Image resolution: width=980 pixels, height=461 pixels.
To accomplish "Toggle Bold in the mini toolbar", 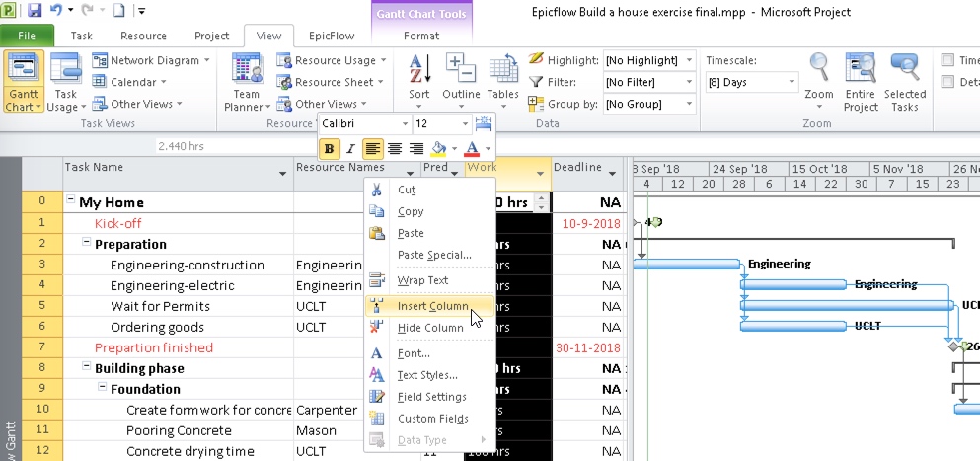I will pos(329,149).
